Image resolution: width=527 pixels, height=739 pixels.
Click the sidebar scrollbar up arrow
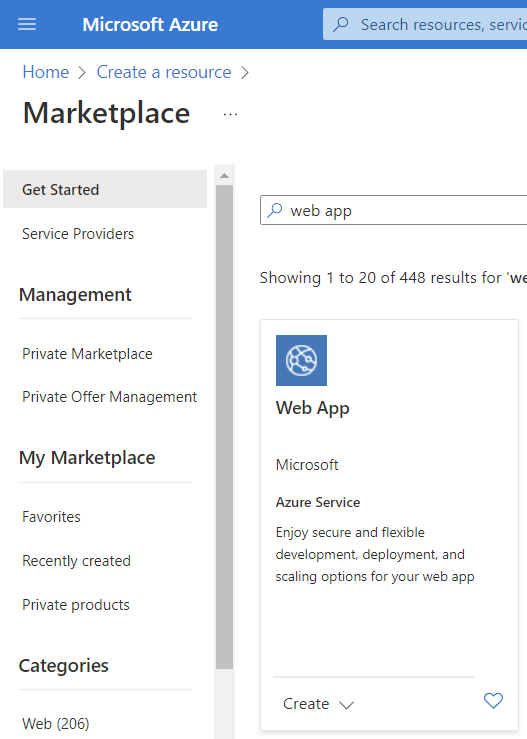coord(224,176)
